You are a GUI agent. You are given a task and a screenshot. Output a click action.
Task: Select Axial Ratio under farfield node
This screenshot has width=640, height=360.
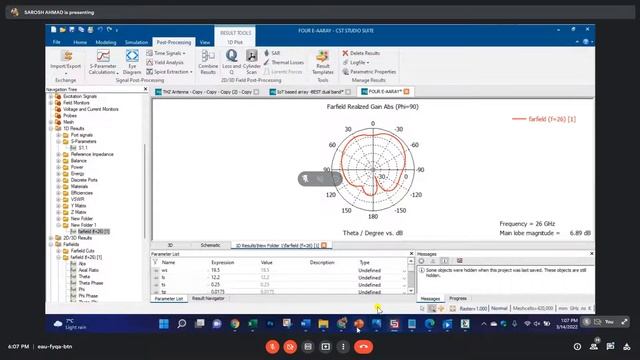88,270
